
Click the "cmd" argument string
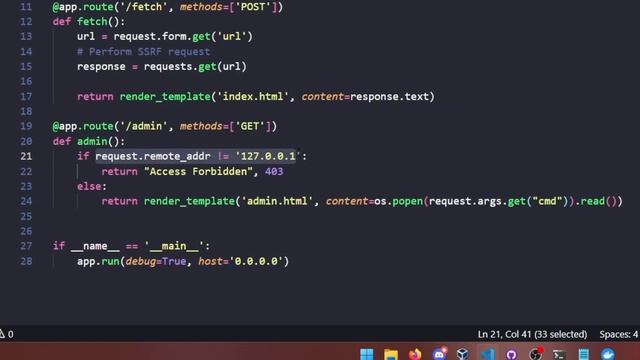[547, 201]
